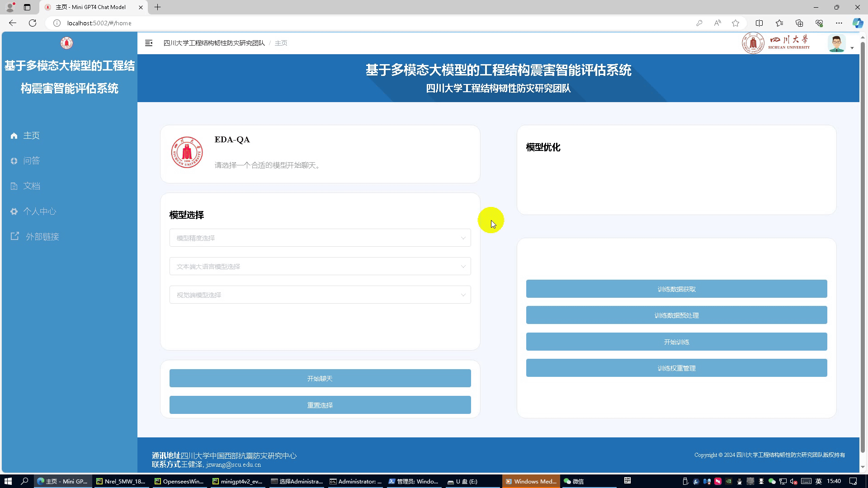Image resolution: width=868 pixels, height=488 pixels.
Task: Open the 个人中心 sidebar menu item
Action: click(69, 211)
